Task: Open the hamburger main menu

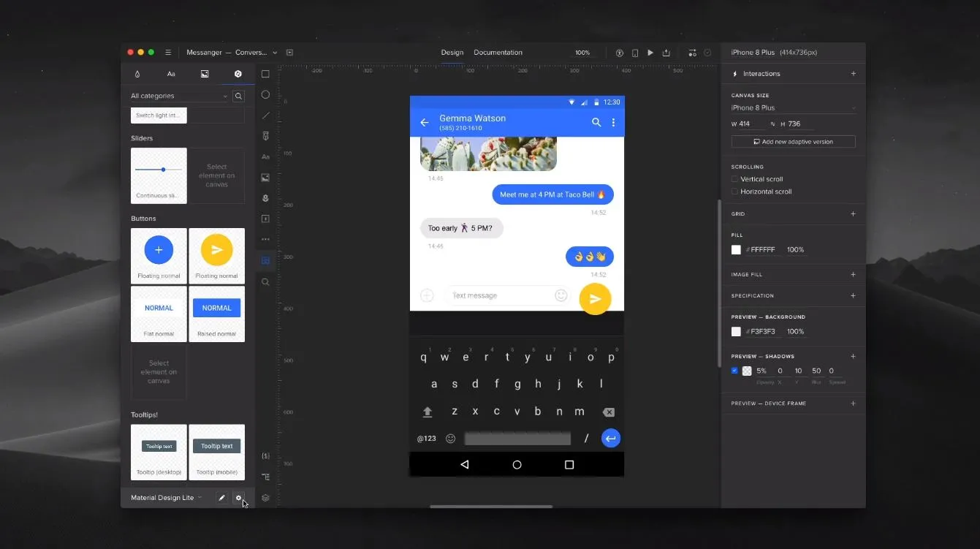Action: (168, 53)
